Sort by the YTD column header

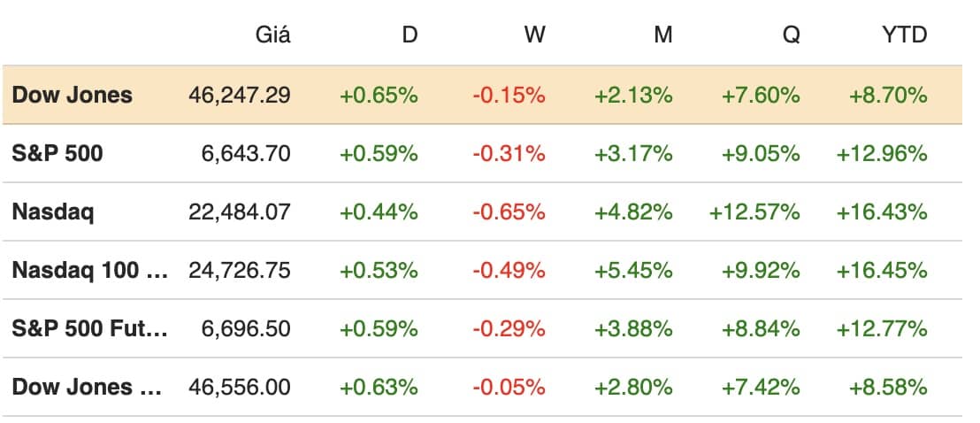905,35
